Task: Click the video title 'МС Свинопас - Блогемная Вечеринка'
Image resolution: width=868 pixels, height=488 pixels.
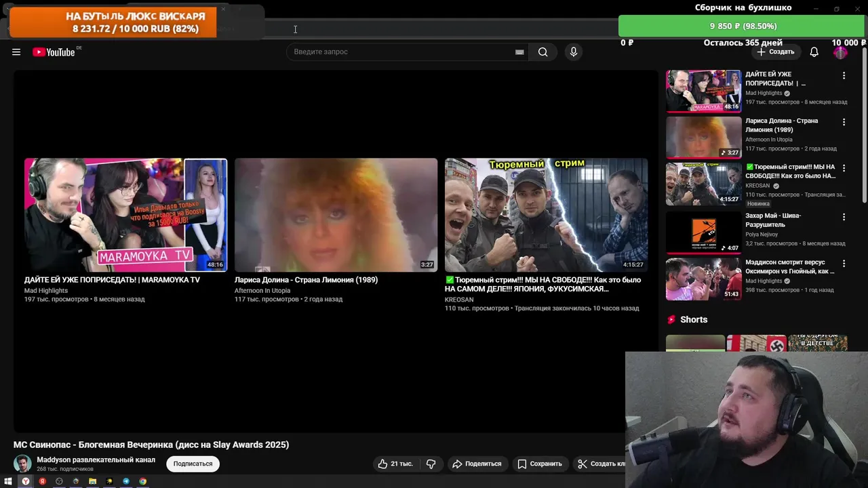Action: 151,445
